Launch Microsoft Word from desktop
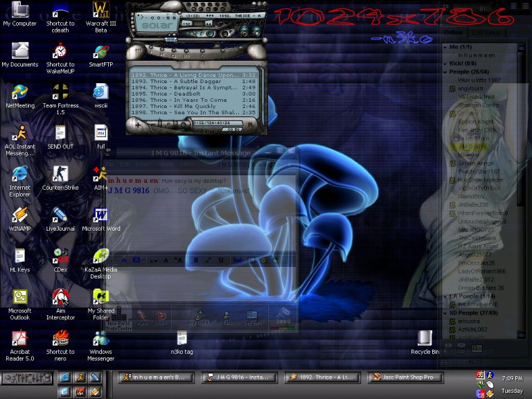This screenshot has width=532, height=399. click(x=101, y=220)
